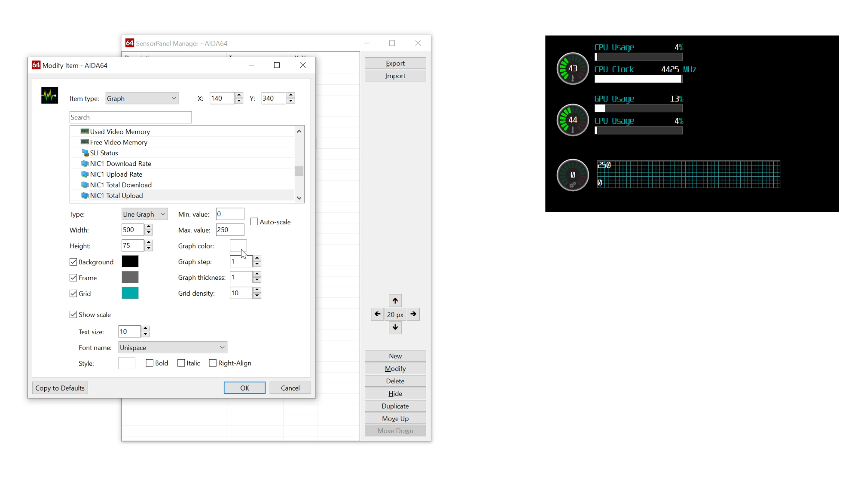The image size is (868, 492).
Task: Open the gray Frame color swatch
Action: tap(130, 277)
